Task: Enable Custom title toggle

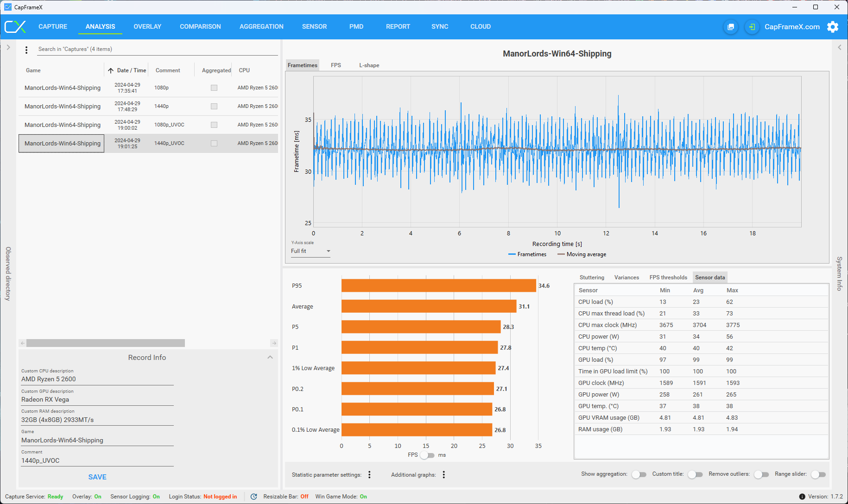Action: pyautogui.click(x=695, y=474)
